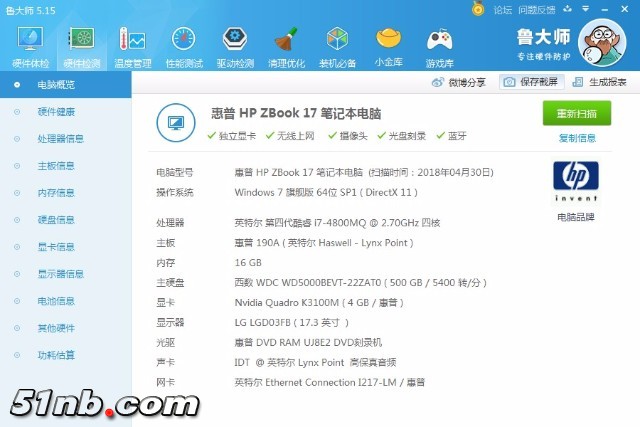This screenshot has height=427, width=640.
Task: Go to 显卡信息 in the sidebar
Action: coord(55,247)
